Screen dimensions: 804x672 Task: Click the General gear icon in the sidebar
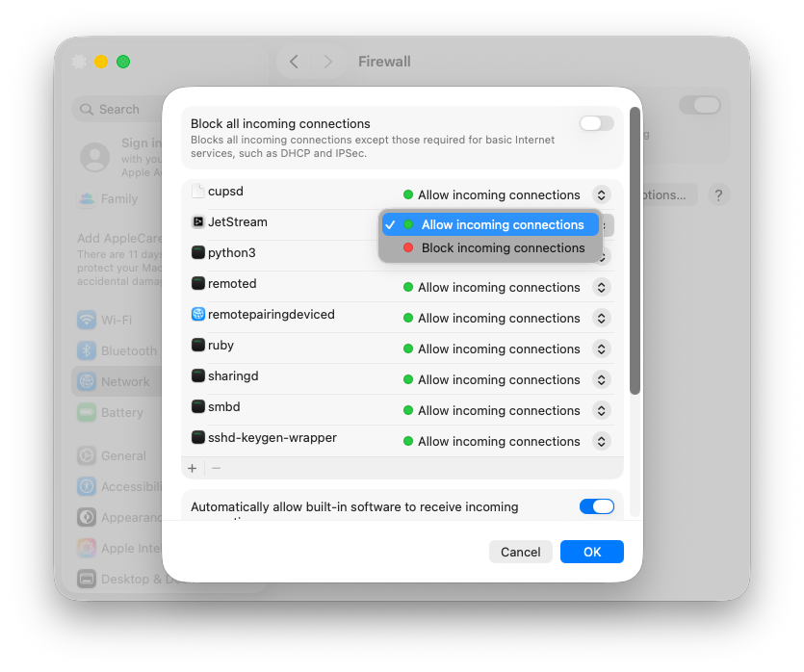tap(87, 455)
